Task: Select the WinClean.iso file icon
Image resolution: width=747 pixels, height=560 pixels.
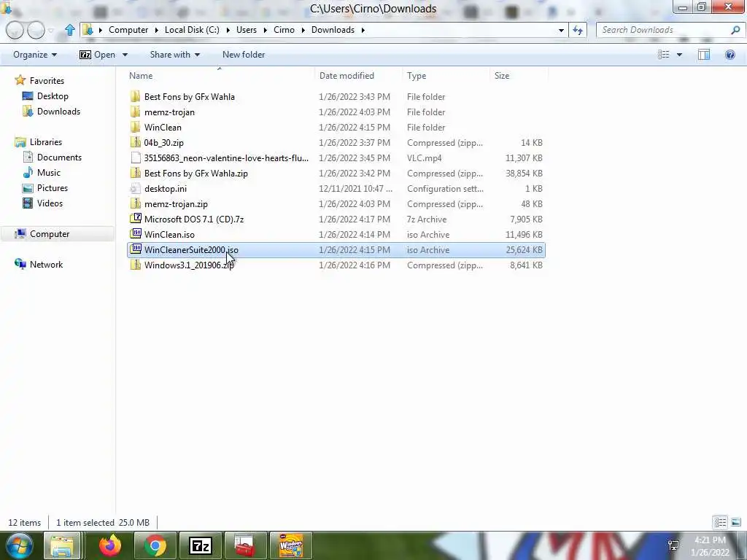Action: (x=135, y=234)
